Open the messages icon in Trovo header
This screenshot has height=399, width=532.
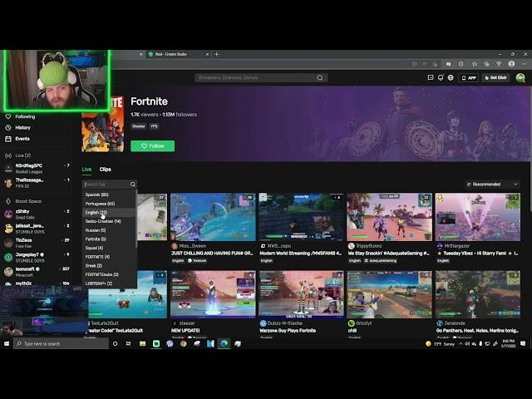point(431,77)
